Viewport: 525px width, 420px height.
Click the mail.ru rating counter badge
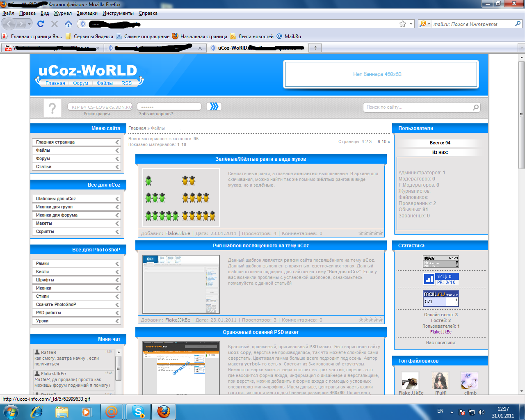pos(441,299)
